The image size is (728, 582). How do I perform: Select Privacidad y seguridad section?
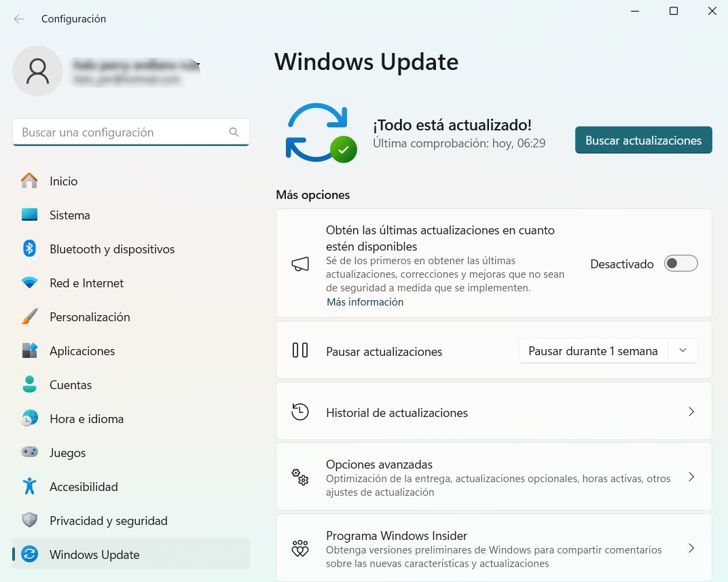click(131, 520)
